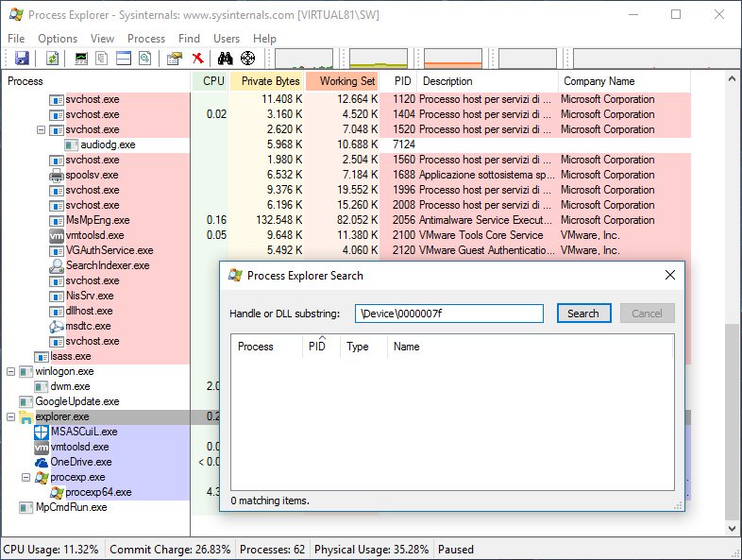
Task: Click the Save floppy disk toolbar icon
Action: click(x=22, y=59)
